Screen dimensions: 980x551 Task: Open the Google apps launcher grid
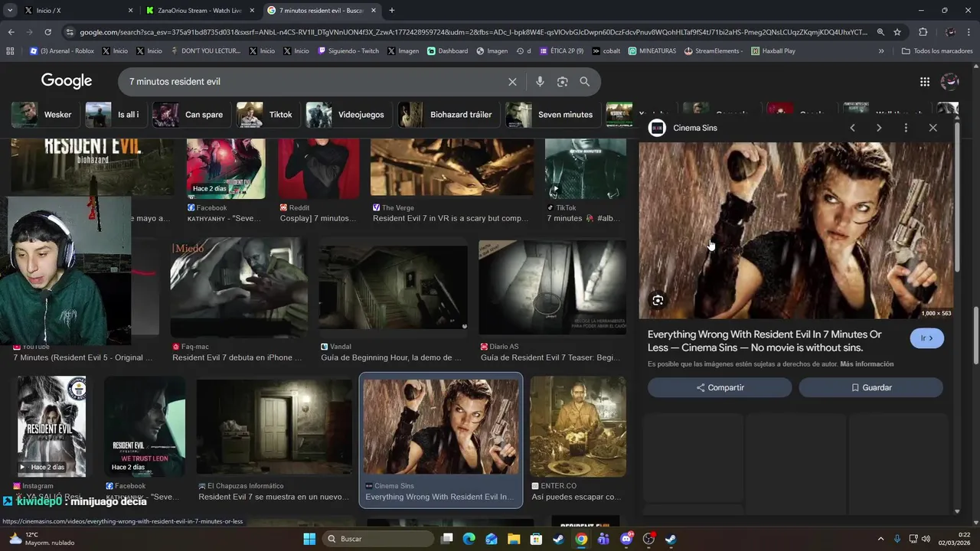coord(925,82)
